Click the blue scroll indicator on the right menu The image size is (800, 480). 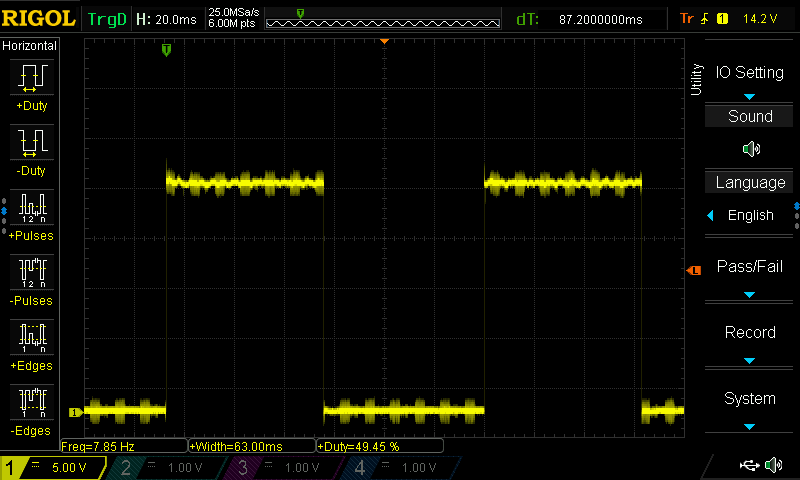[x=797, y=206]
